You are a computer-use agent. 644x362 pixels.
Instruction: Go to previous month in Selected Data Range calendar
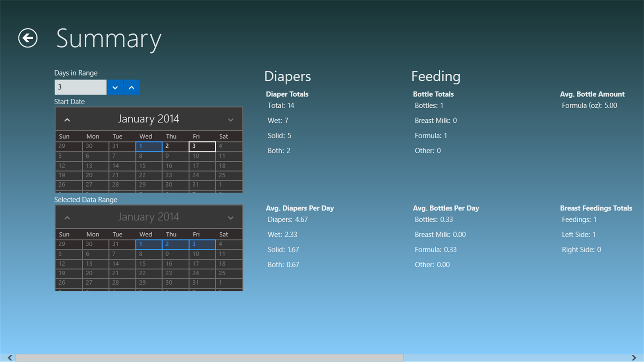67,218
